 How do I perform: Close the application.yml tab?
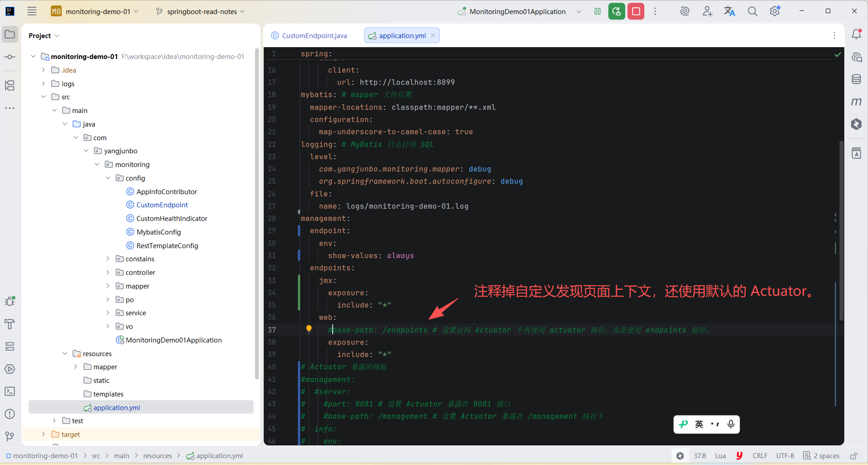click(433, 35)
